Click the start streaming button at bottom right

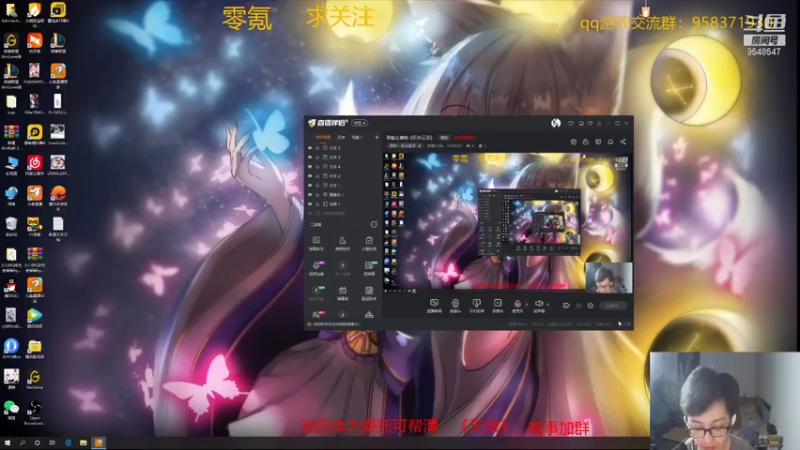point(613,306)
